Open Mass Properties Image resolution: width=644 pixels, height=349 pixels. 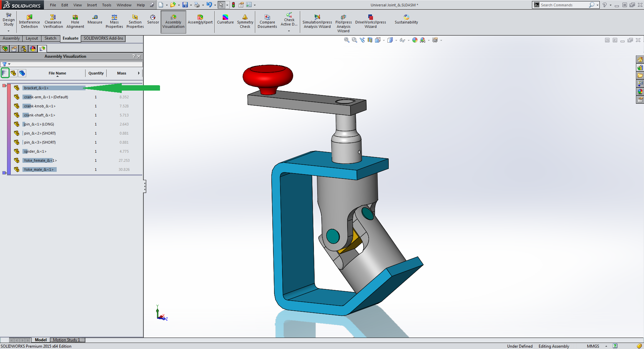tap(114, 21)
